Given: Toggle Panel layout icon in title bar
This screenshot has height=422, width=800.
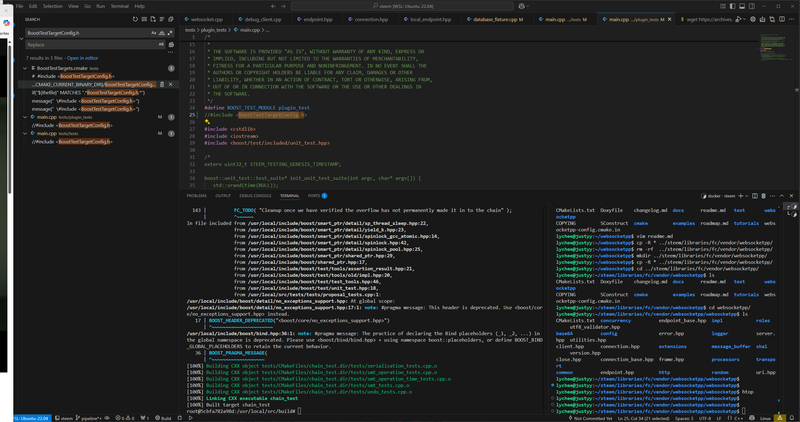Looking at the screenshot, I should pos(742,6).
